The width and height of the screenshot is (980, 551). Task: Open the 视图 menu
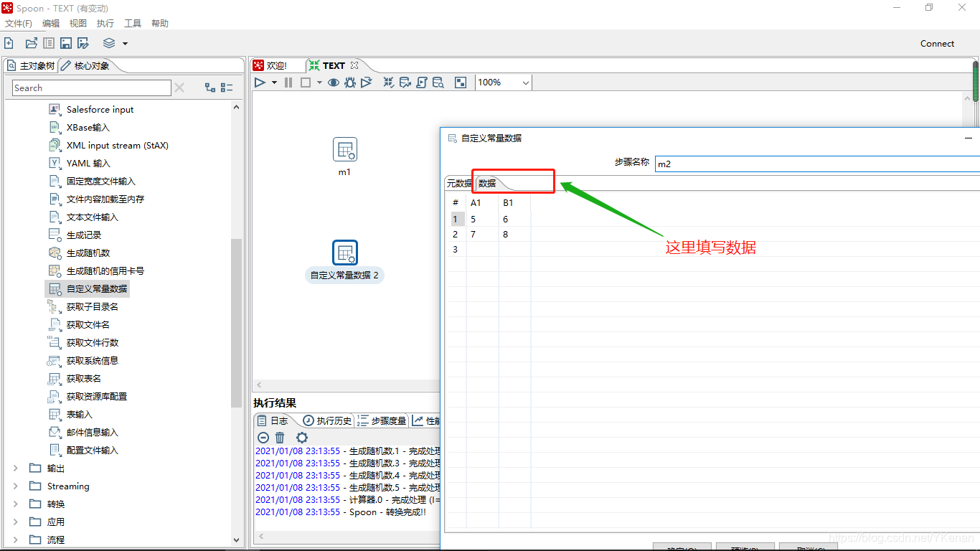click(x=78, y=24)
